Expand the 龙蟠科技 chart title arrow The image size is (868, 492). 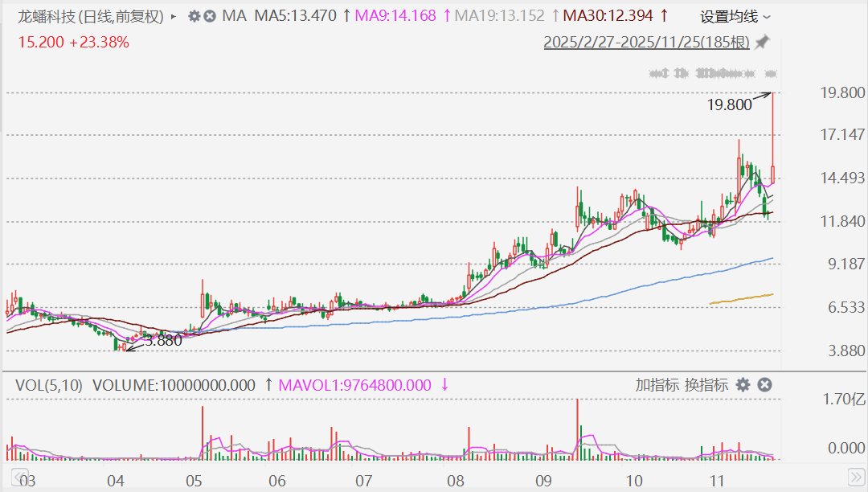174,16
